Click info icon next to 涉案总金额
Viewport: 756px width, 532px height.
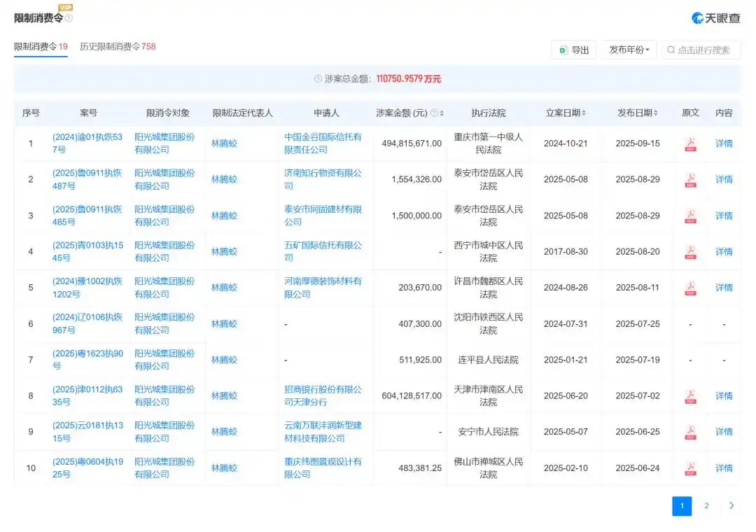tap(318, 79)
